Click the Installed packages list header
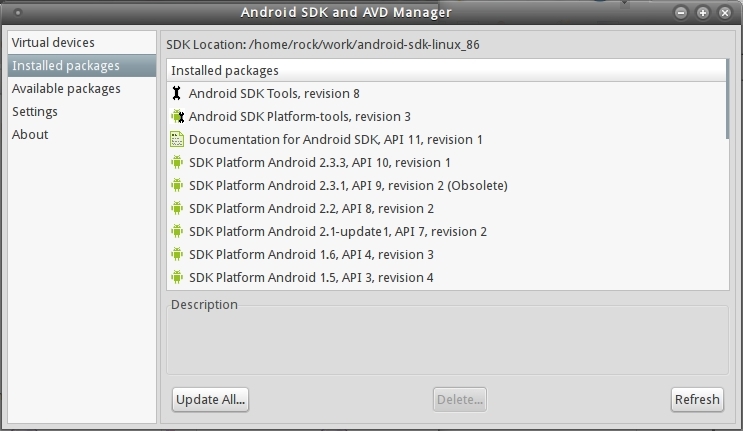 point(446,71)
